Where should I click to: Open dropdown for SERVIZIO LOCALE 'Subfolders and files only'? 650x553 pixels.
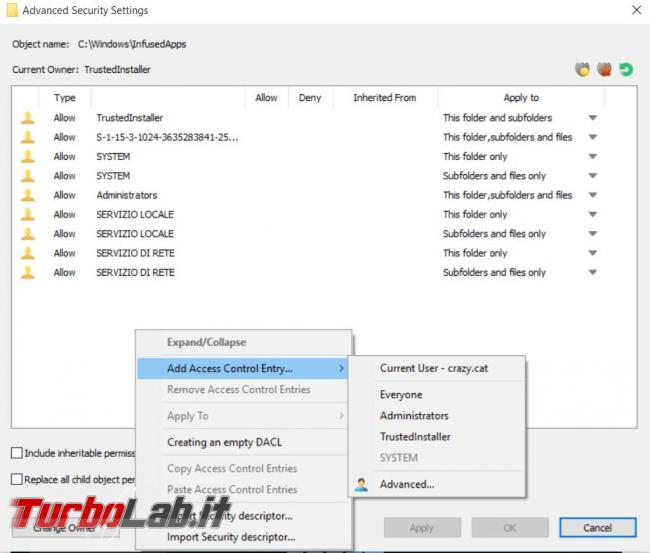[x=593, y=234]
